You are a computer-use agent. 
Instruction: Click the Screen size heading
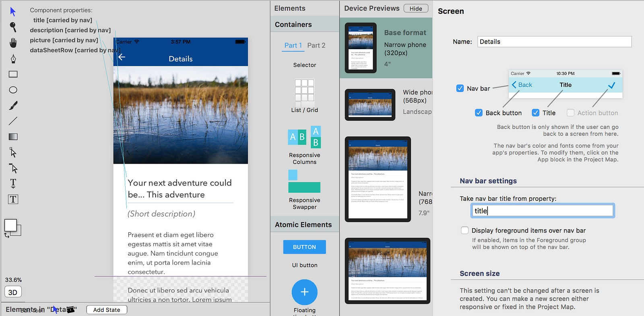pyautogui.click(x=480, y=273)
